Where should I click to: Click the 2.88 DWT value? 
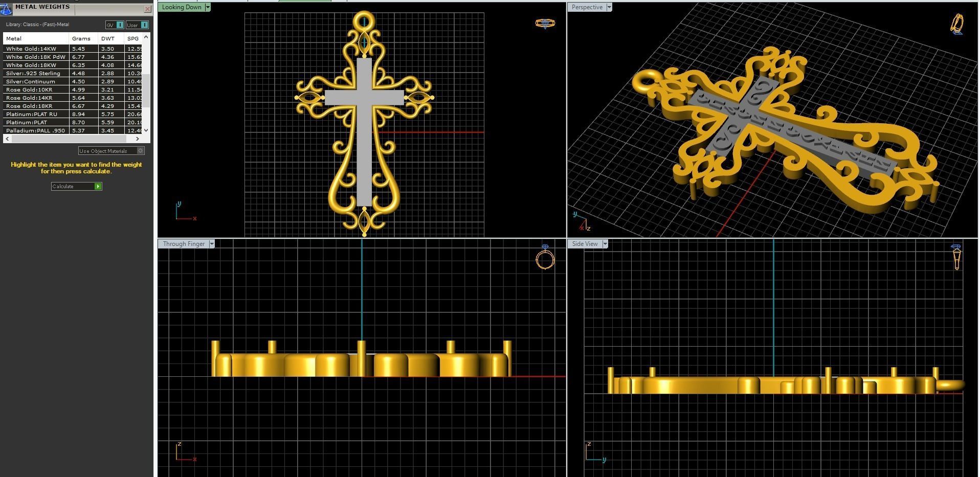(x=107, y=73)
